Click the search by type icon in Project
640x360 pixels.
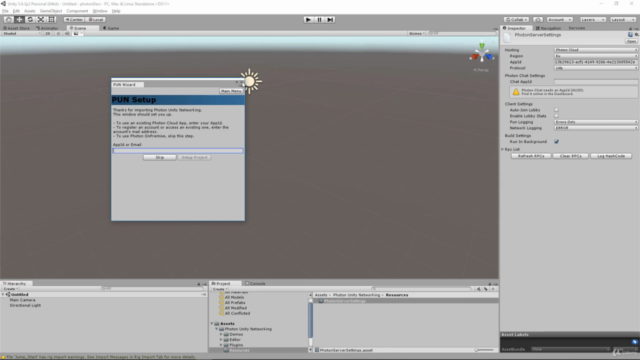click(478, 289)
